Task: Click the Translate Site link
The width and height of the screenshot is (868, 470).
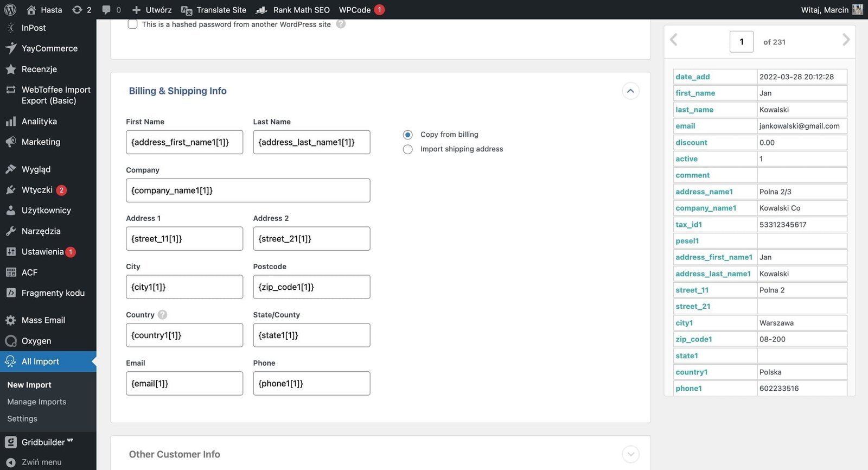Action: [221, 10]
